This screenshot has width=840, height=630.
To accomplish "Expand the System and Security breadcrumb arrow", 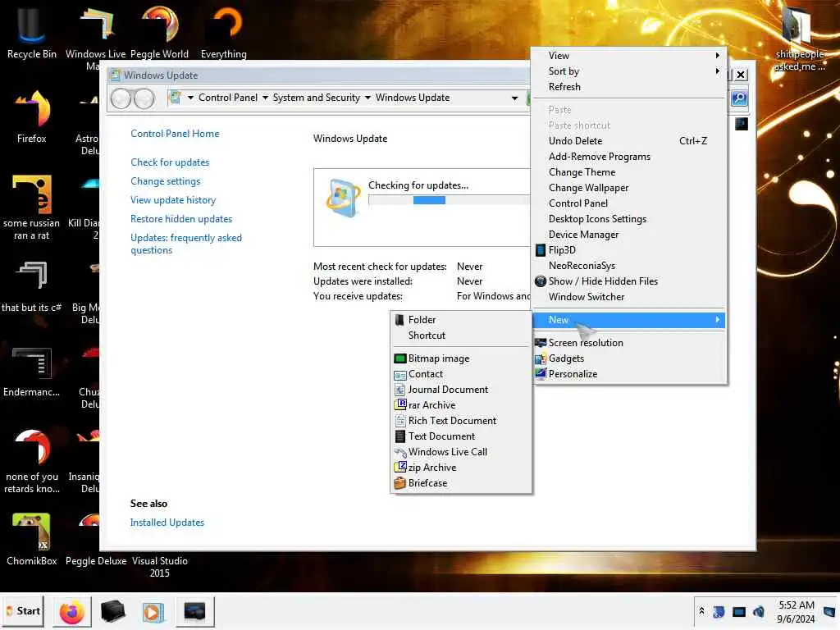I will point(367,98).
